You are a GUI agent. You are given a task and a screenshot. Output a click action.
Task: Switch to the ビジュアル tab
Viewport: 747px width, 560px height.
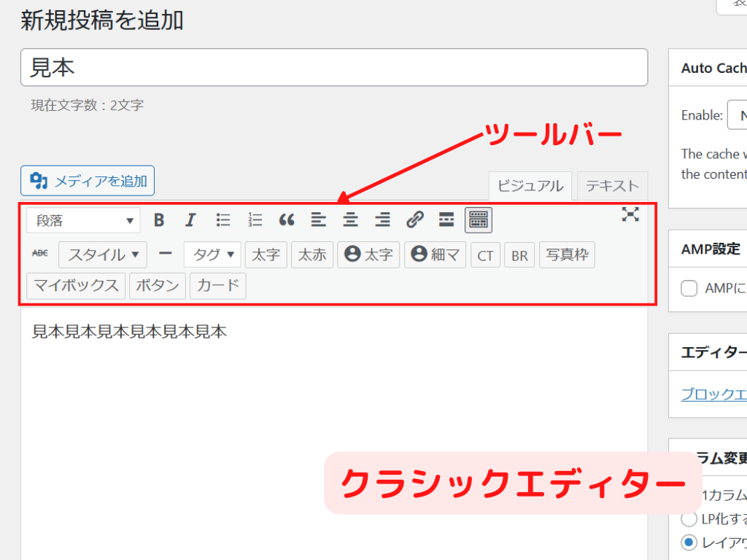(x=530, y=185)
